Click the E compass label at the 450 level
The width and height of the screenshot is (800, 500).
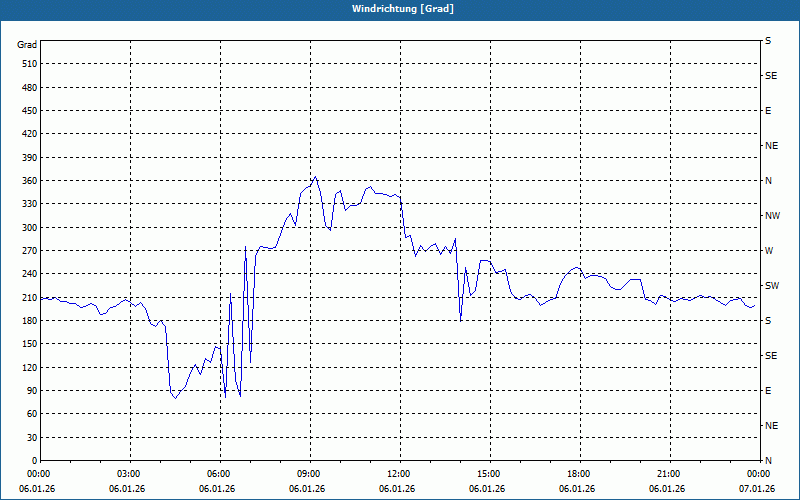pyautogui.click(x=768, y=111)
